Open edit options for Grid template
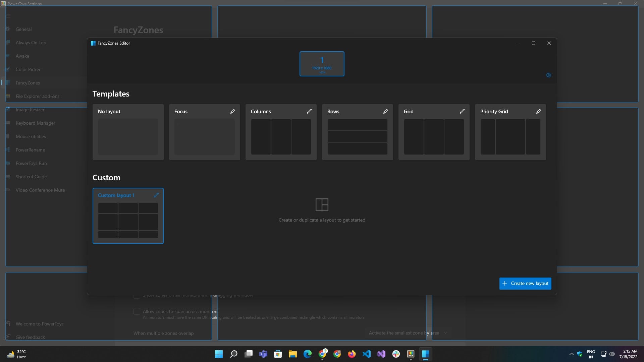The width and height of the screenshot is (644, 362). [x=462, y=111]
